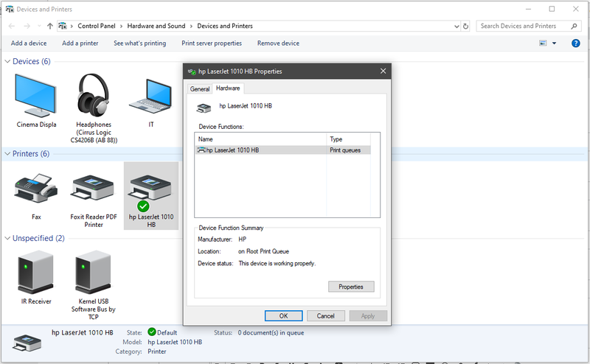Click See what's printing
This screenshot has width=590, height=364.
tap(139, 43)
